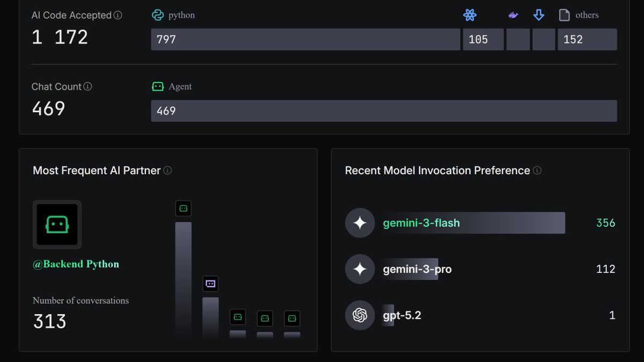Click the OpenAI logo for gpt-5.2
644x362 pixels.
point(360,315)
